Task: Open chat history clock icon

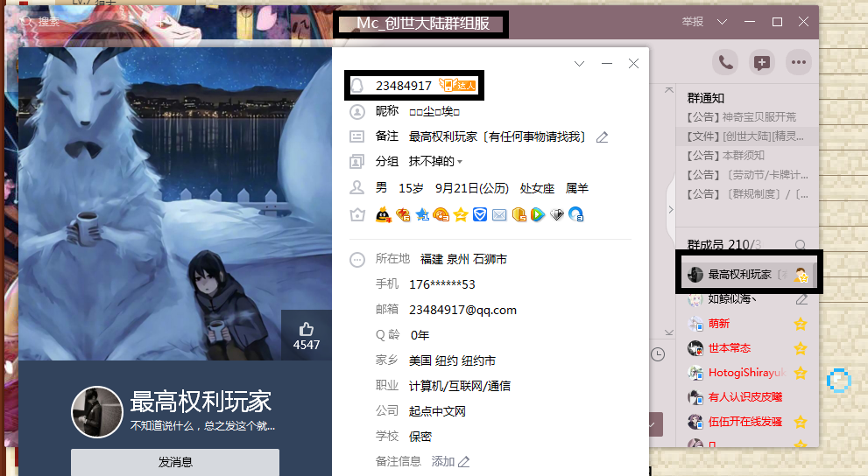Action: click(658, 354)
